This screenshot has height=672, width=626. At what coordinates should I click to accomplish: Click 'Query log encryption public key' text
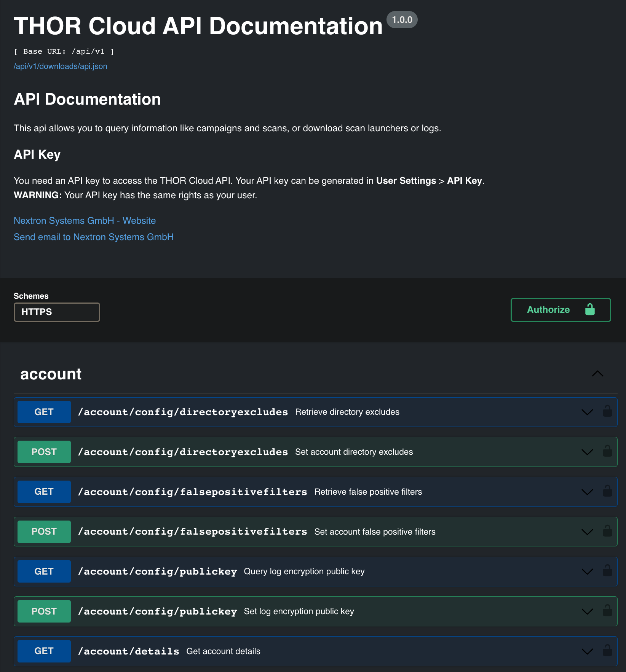pyautogui.click(x=304, y=572)
